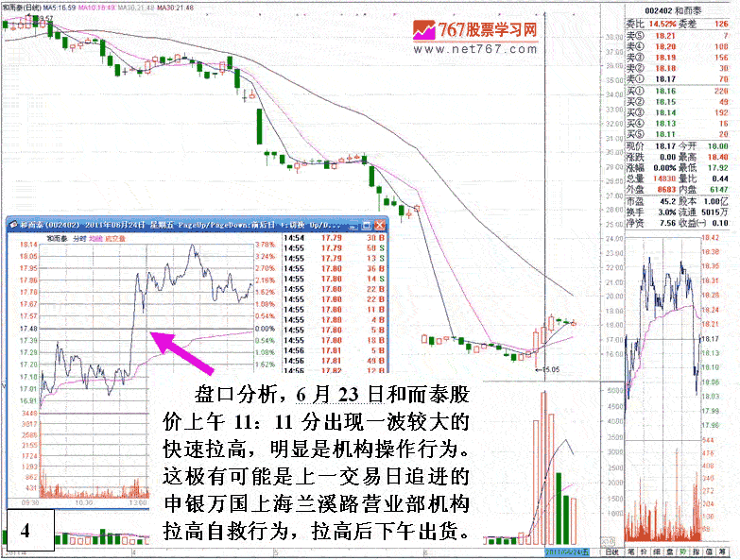Click the 767 stock learning site logo

coord(475,31)
